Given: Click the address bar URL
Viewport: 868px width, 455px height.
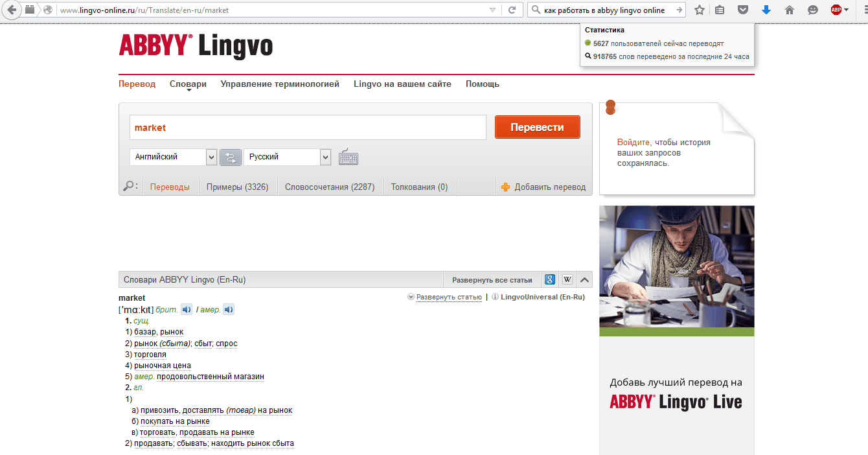Looking at the screenshot, I should pyautogui.click(x=144, y=10).
